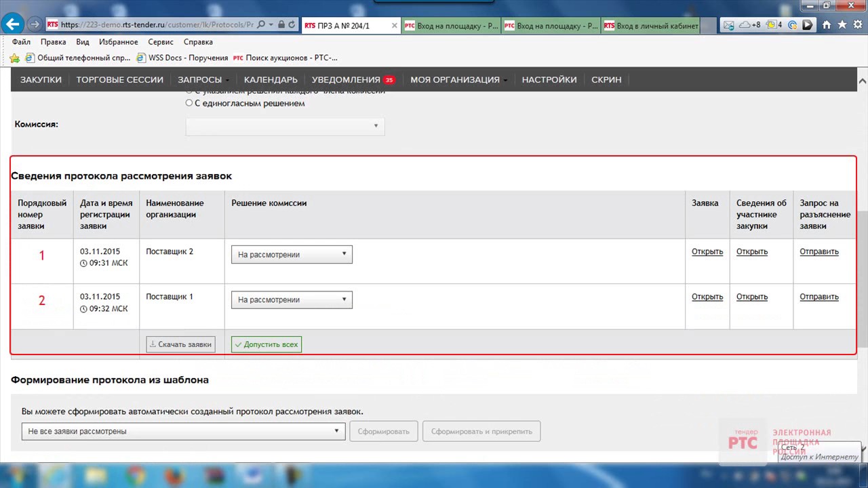This screenshot has width=868, height=488.
Task: Open the СКРИН navigation item
Action: click(x=606, y=79)
